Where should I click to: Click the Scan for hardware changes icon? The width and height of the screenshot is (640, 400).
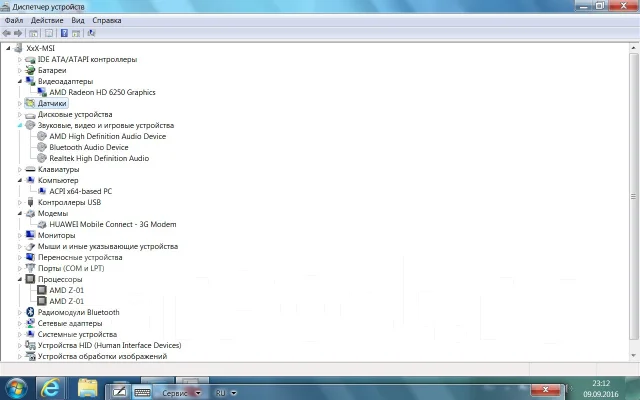pos(91,33)
